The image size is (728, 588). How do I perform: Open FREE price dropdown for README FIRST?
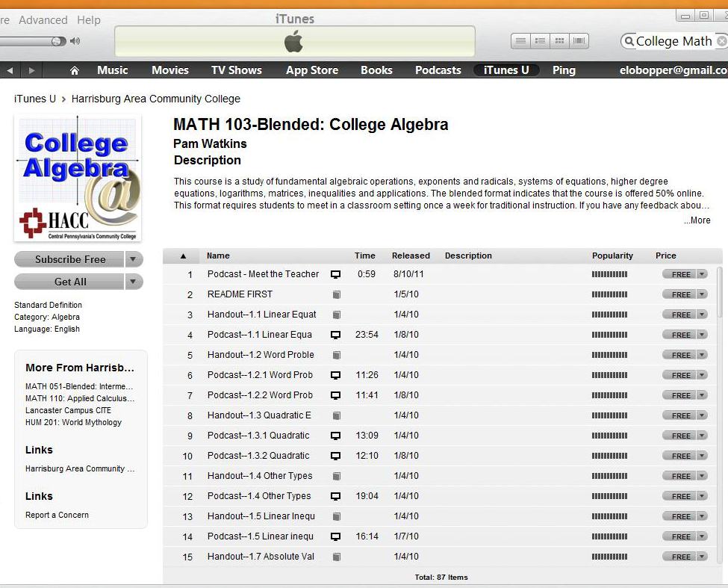coord(702,294)
